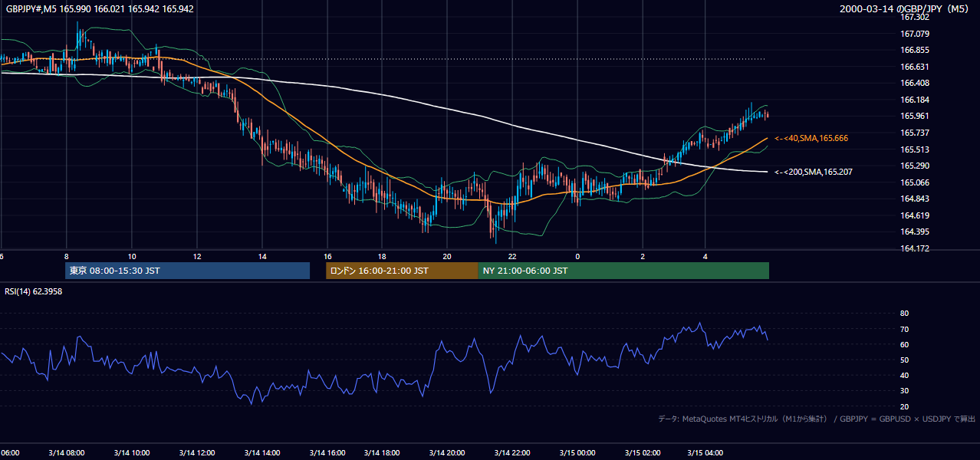Click bottom timeline label 3/15 04:00

click(706, 452)
